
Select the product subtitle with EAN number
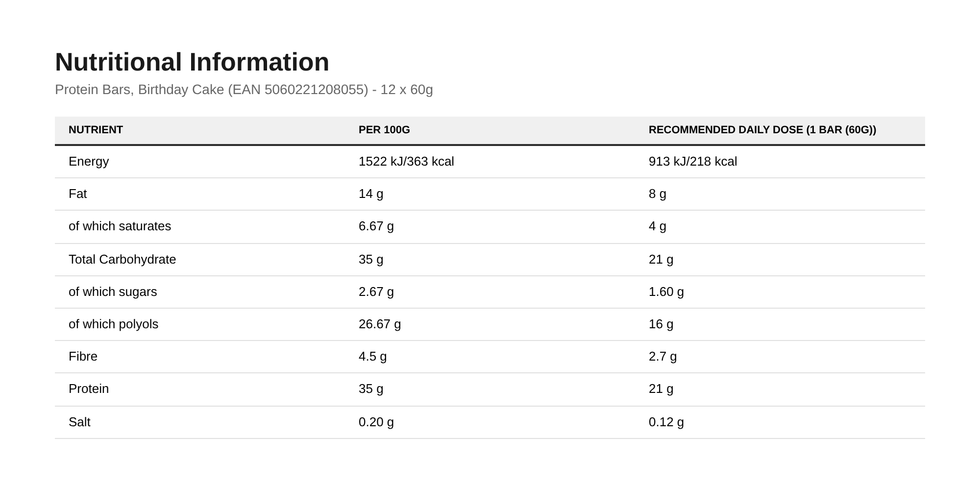click(244, 90)
